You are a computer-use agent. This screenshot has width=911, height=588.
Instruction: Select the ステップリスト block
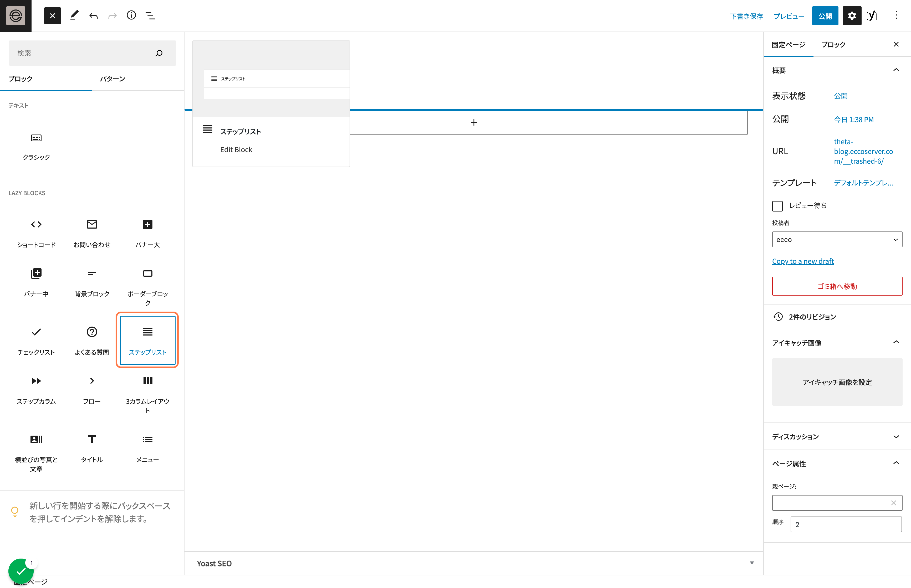click(x=147, y=341)
